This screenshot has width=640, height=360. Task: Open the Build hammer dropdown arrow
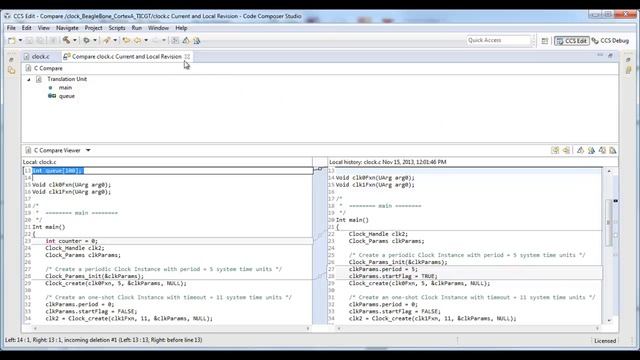[x=75, y=40]
